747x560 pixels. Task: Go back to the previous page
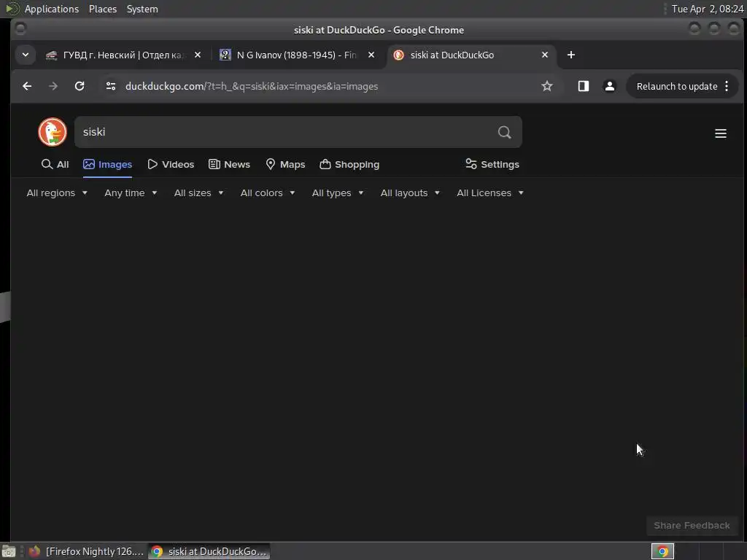click(27, 86)
